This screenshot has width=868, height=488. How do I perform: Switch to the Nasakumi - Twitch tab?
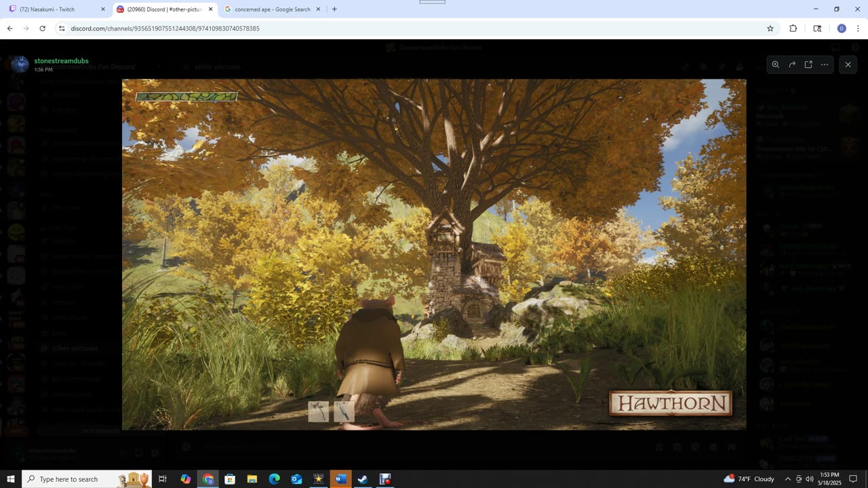tap(56, 9)
